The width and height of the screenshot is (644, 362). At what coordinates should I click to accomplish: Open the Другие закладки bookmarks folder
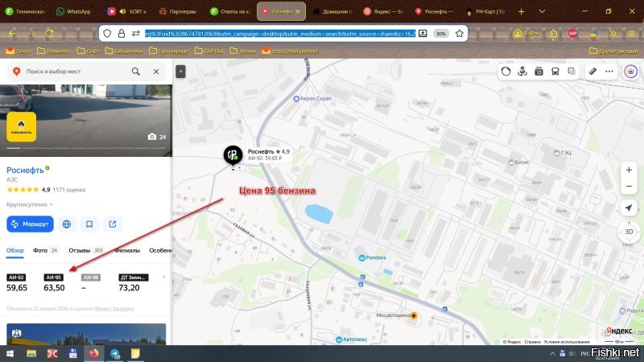[x=613, y=51]
